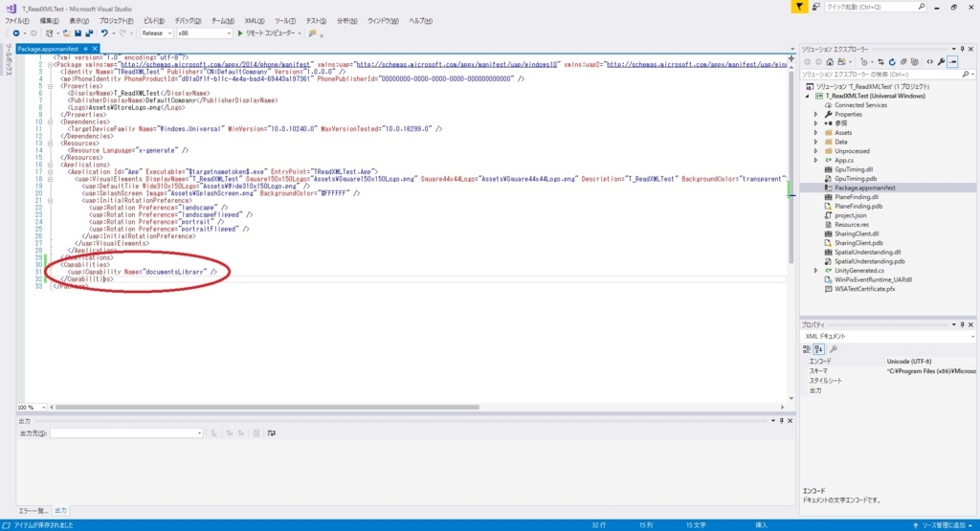Click the Navigate Backward toolbar icon

(16, 33)
